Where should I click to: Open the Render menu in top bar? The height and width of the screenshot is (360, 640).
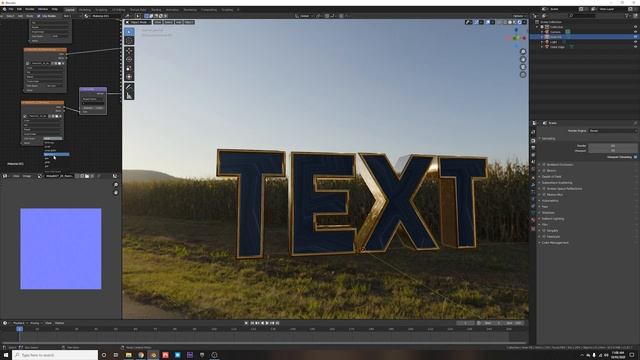(x=30, y=9)
